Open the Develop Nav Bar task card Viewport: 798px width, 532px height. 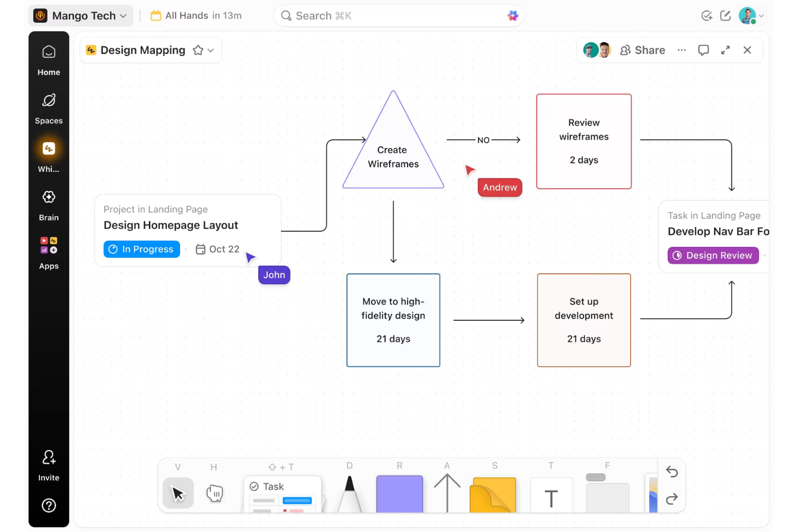coord(714,237)
